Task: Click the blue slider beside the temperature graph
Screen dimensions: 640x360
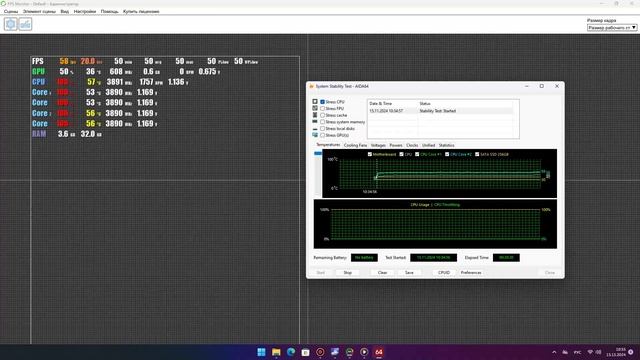Action: (x=318, y=153)
